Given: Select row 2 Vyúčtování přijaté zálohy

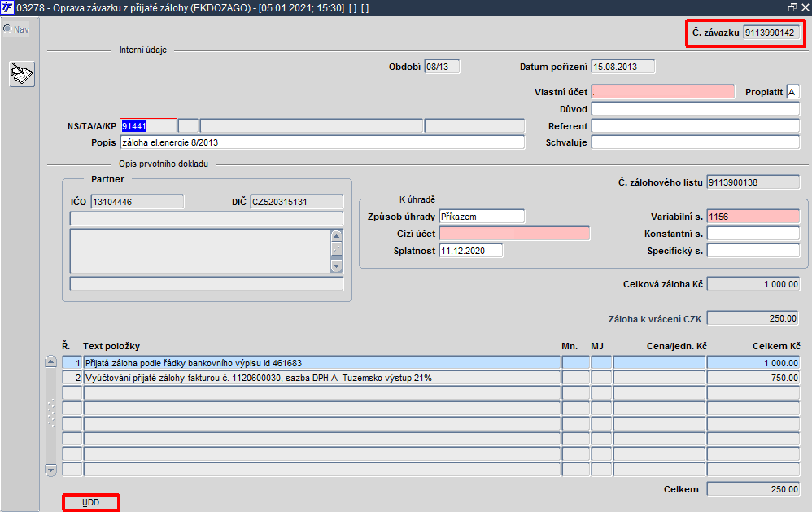Looking at the screenshot, I should 321,378.
